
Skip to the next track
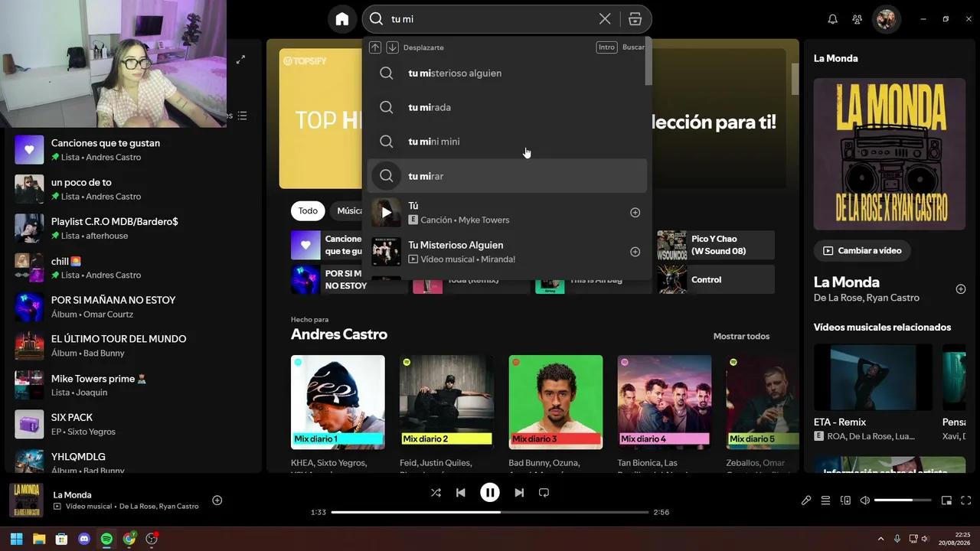(519, 493)
